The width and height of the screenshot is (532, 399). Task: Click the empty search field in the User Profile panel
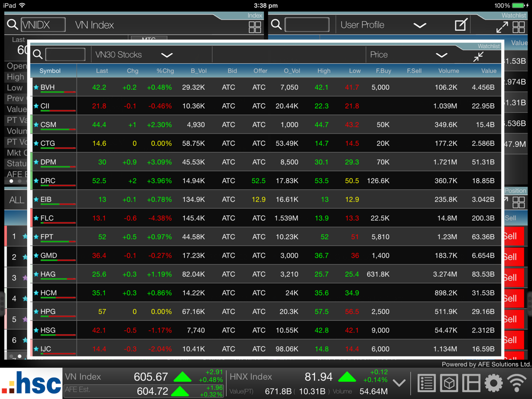(x=307, y=24)
